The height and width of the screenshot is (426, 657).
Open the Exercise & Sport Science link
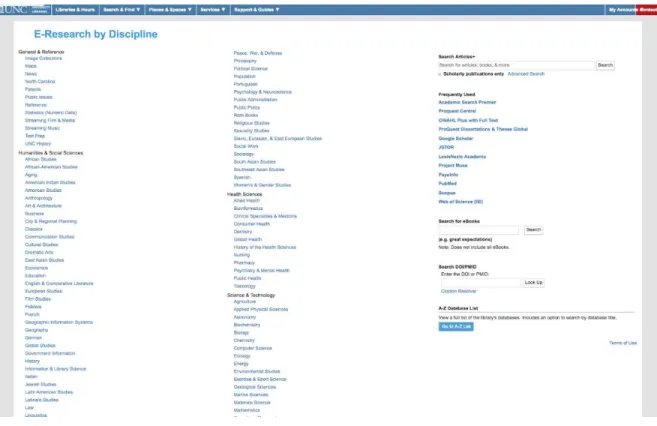pos(260,380)
